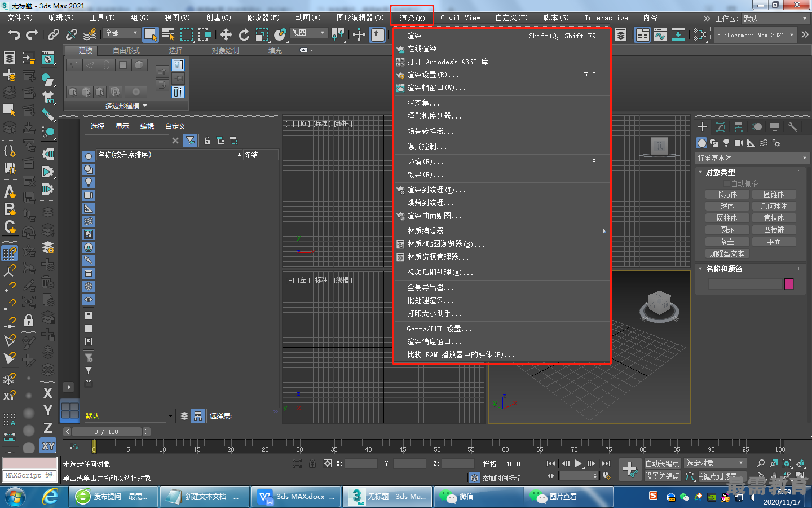Select the Lights category icon
The width and height of the screenshot is (812, 508).
click(726, 143)
